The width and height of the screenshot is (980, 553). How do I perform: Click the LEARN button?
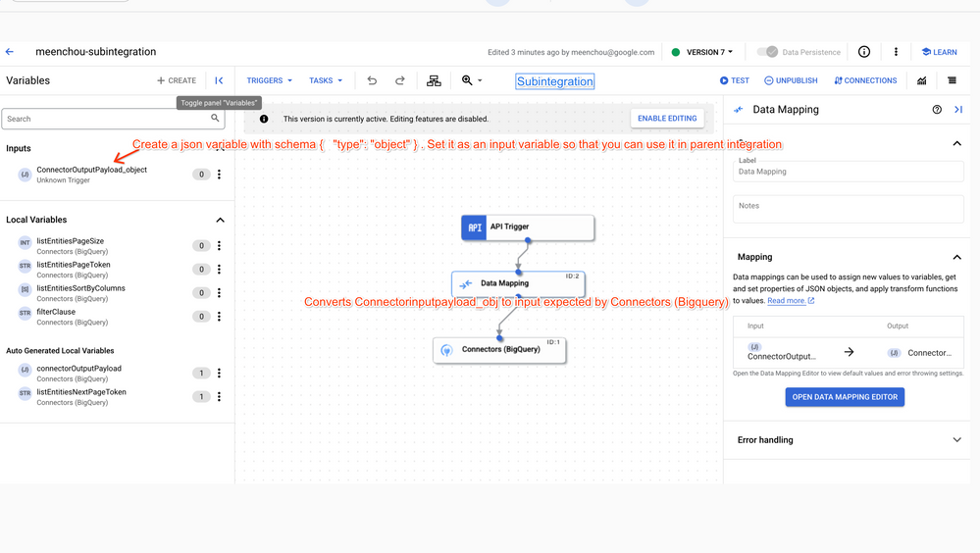940,52
